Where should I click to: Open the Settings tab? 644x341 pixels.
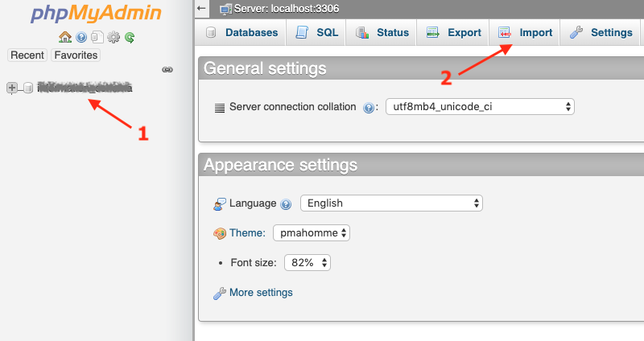click(601, 32)
